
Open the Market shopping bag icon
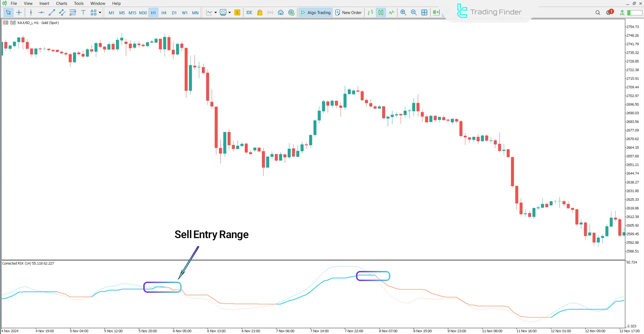pyautogui.click(x=259, y=12)
